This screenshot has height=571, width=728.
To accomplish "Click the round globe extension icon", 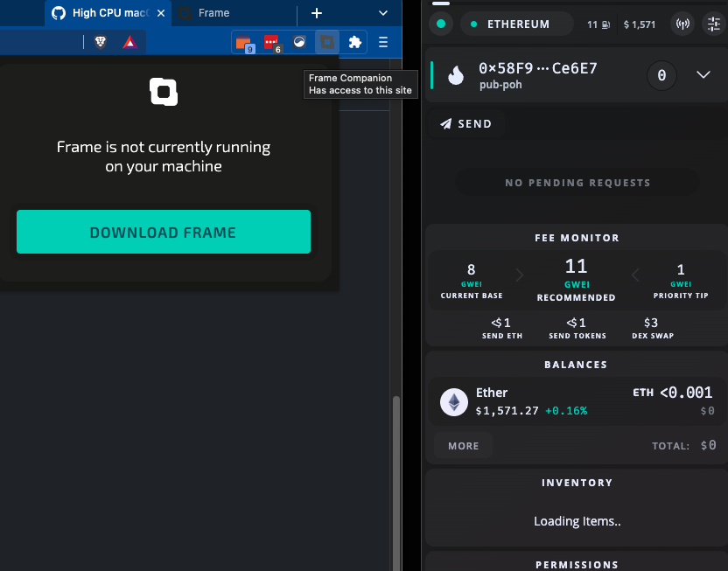I will 299,42.
